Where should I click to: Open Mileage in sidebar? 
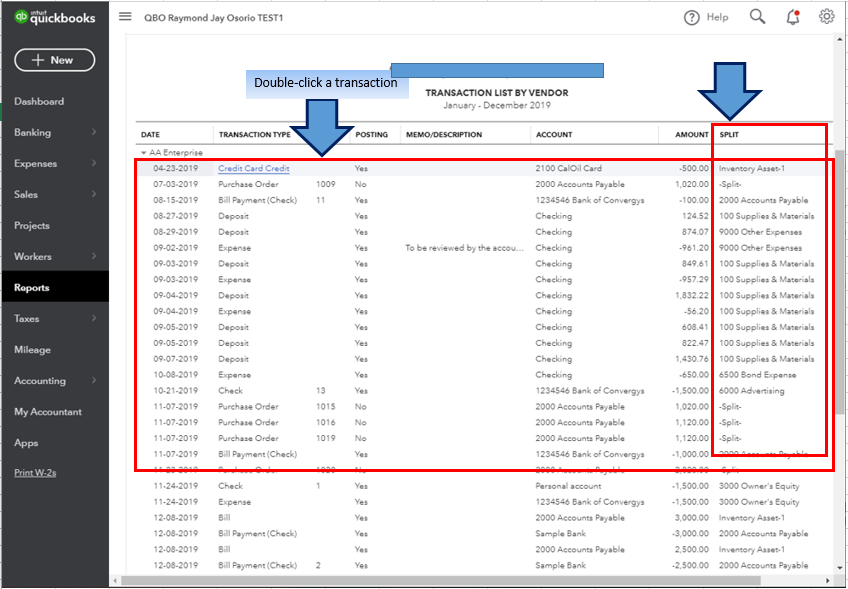pos(32,350)
